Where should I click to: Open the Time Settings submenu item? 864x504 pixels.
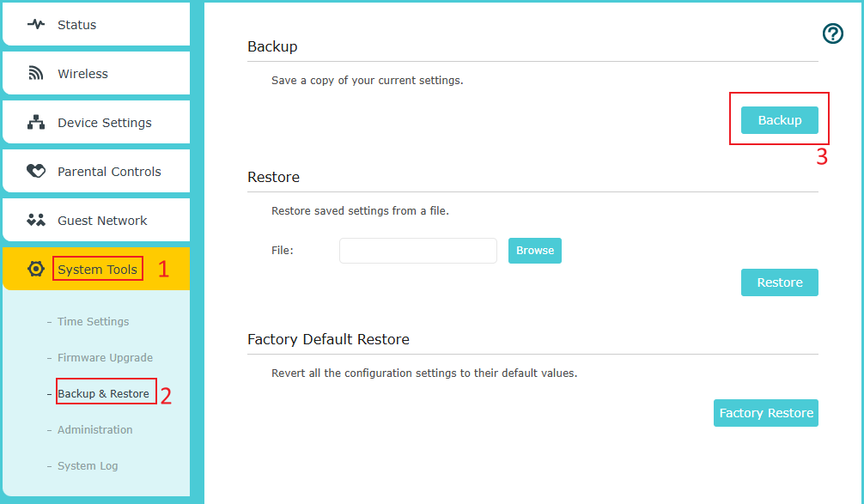[93, 322]
